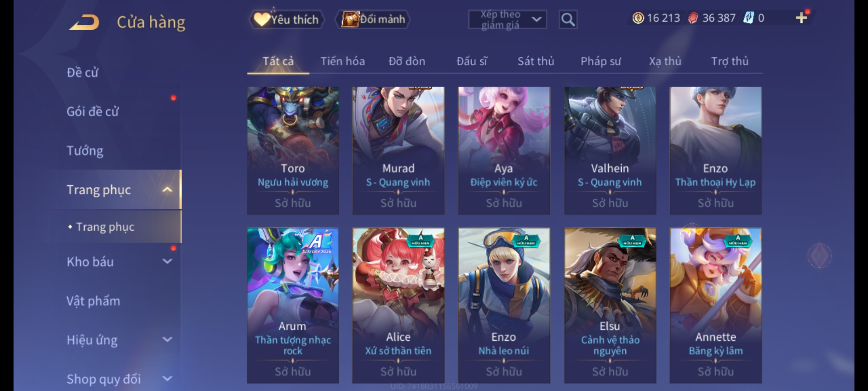Tap the back arrow icon
The width and height of the screenshot is (868, 391).
85,22
